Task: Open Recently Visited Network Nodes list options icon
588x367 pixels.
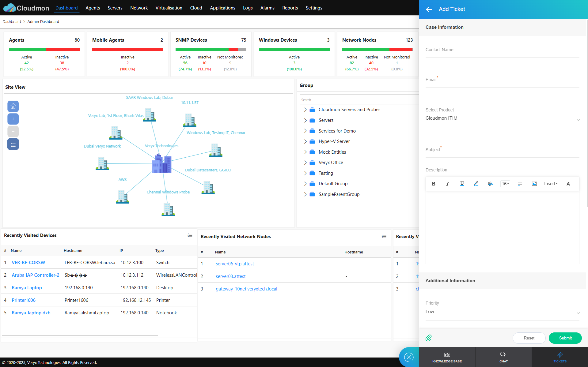Action: 384,237
